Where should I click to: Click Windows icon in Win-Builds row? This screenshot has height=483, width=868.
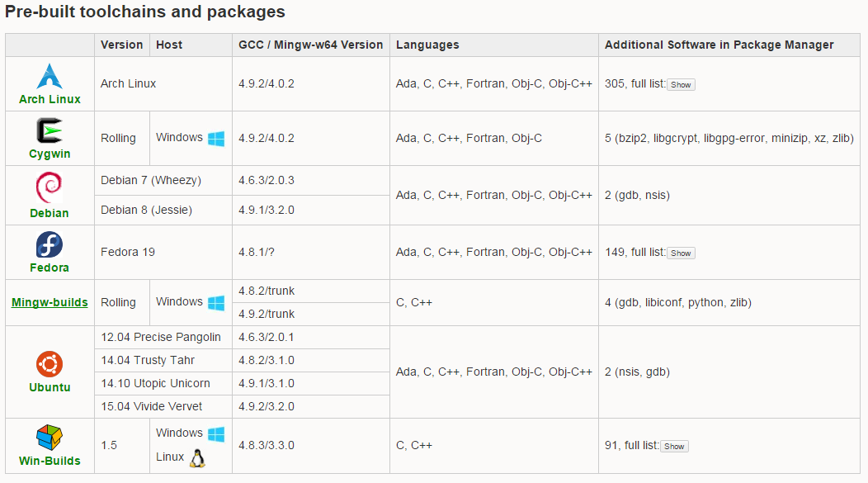pyautogui.click(x=216, y=433)
